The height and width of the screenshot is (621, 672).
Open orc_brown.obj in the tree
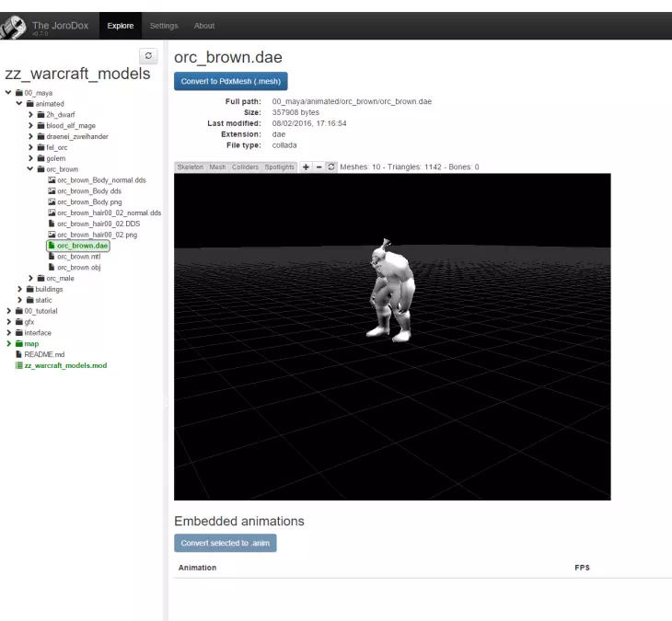(x=79, y=267)
